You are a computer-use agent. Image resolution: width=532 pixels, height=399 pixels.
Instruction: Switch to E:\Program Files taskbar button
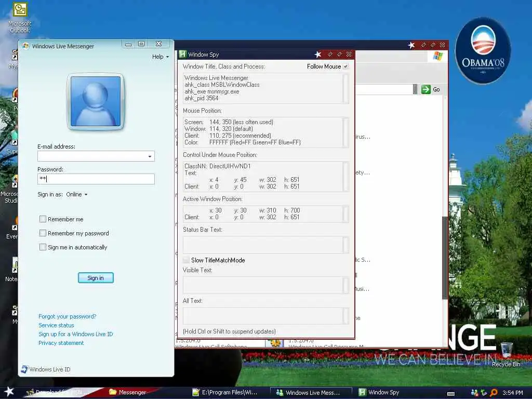point(224,392)
